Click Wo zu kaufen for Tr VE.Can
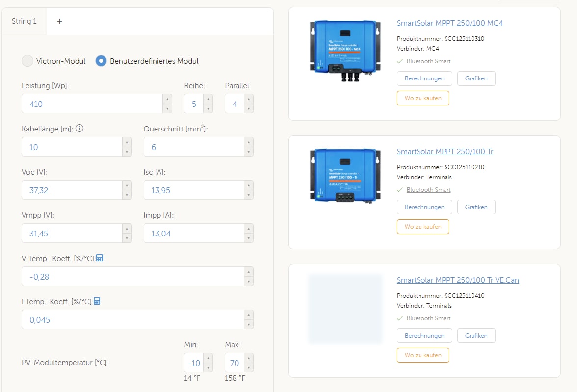This screenshot has height=392, width=577. point(423,355)
